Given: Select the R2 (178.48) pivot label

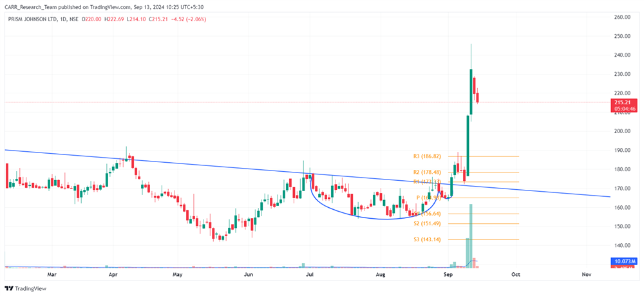Looking at the screenshot, I should coord(427,172).
